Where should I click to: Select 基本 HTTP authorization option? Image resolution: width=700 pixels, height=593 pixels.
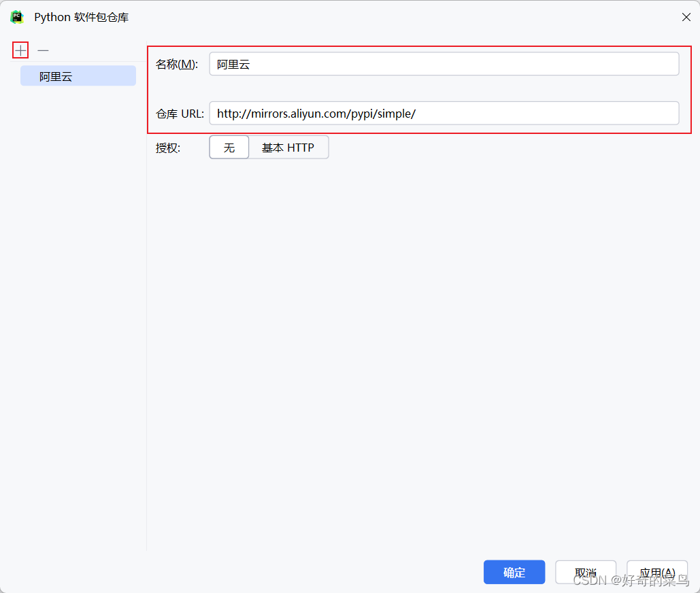(x=288, y=148)
